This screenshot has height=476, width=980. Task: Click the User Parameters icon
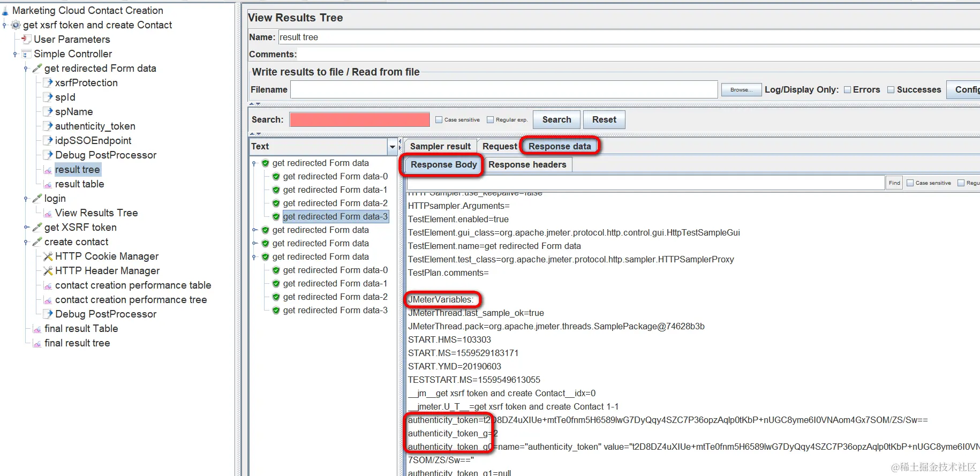26,39
